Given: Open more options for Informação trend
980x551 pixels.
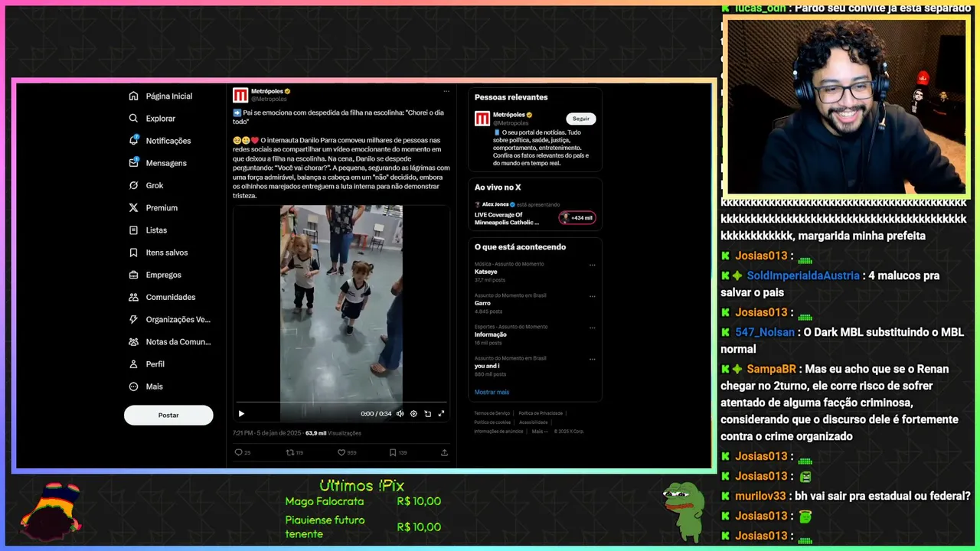Looking at the screenshot, I should click(x=592, y=328).
